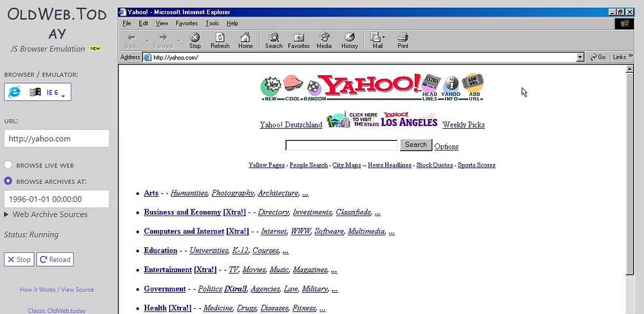Open the File menu
Screen dimensions: 644x314
tap(126, 23)
